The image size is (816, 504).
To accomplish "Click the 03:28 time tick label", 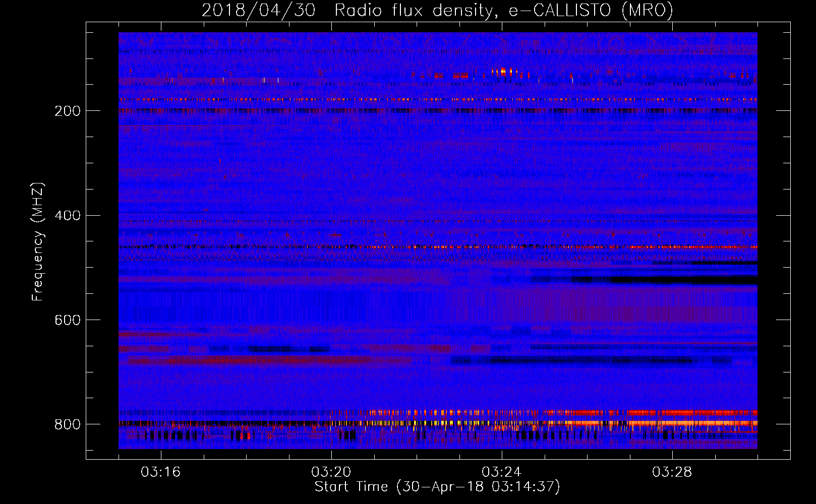I will [672, 472].
